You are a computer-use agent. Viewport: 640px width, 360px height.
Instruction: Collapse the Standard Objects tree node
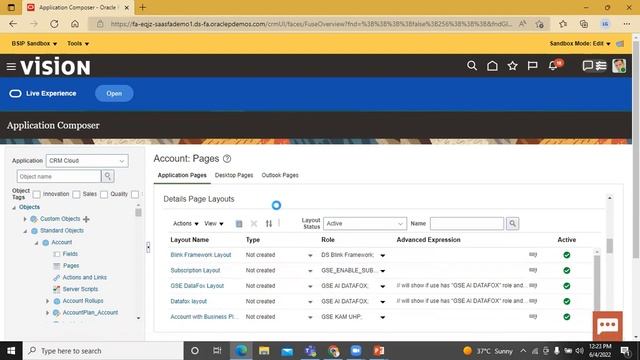tap(25, 231)
